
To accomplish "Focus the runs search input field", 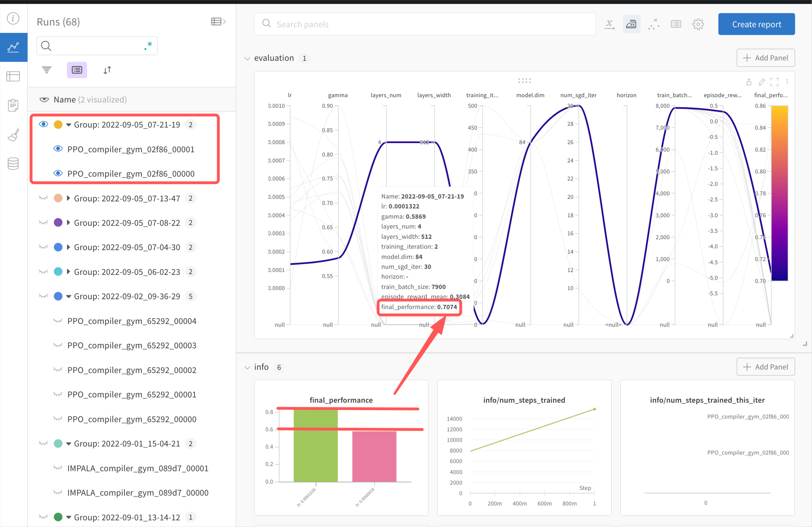I will click(x=97, y=46).
